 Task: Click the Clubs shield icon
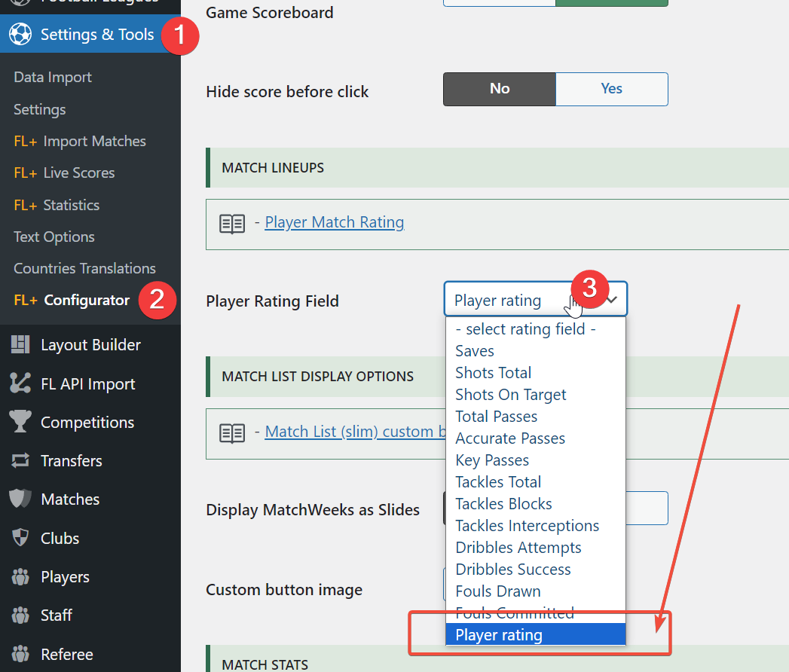pyautogui.click(x=20, y=537)
